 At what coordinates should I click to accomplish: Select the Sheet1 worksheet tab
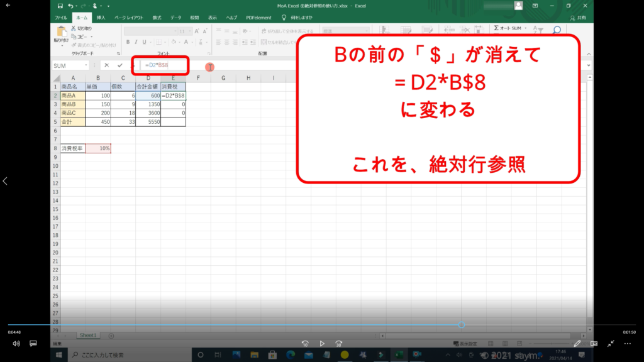click(87, 336)
